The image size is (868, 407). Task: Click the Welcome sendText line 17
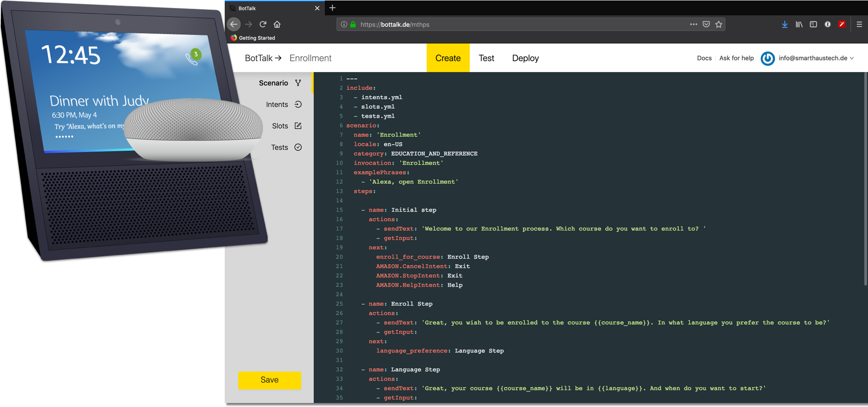click(x=541, y=229)
